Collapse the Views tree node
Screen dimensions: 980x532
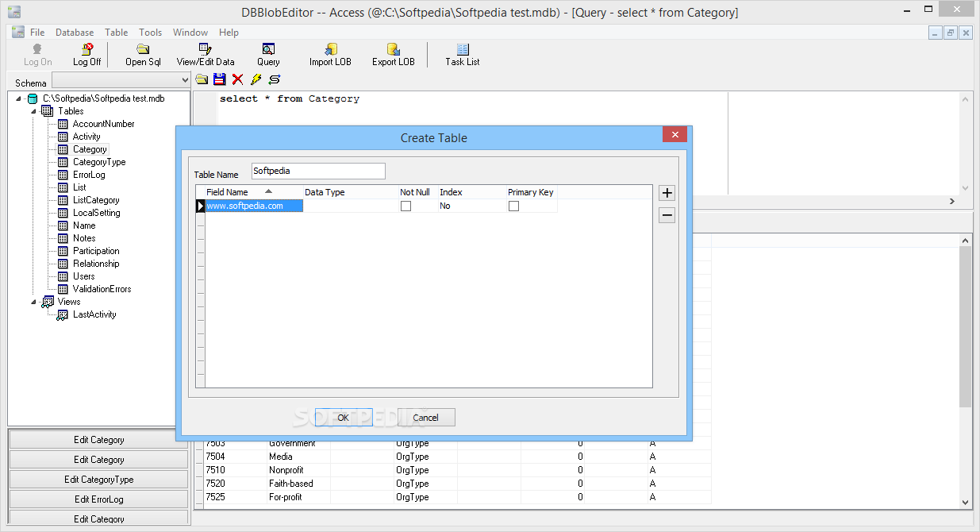coord(33,302)
